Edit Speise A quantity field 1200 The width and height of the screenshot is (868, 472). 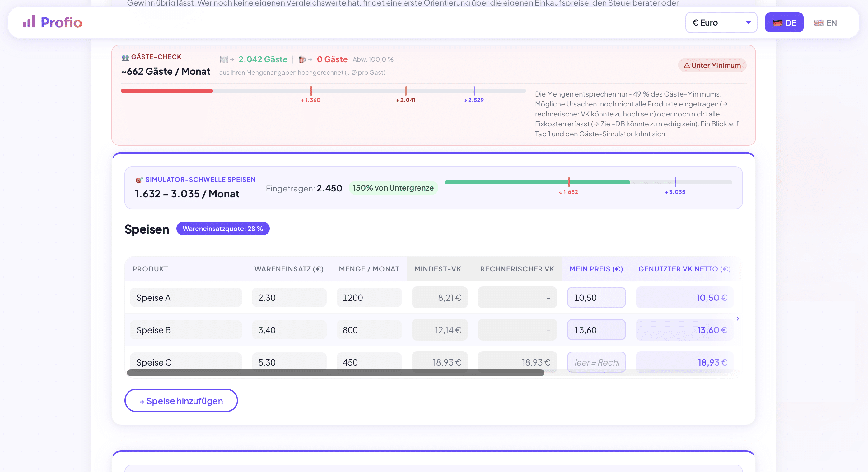point(369,297)
